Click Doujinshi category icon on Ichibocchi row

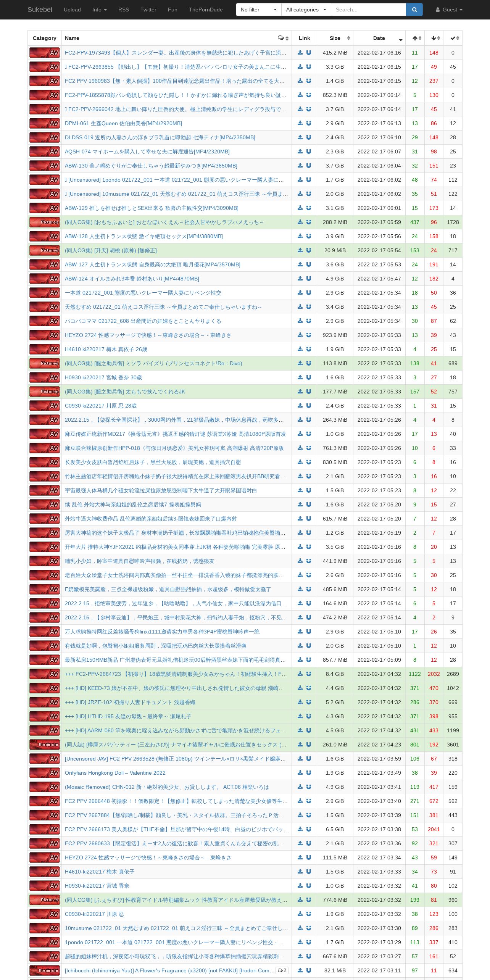coord(45,970)
